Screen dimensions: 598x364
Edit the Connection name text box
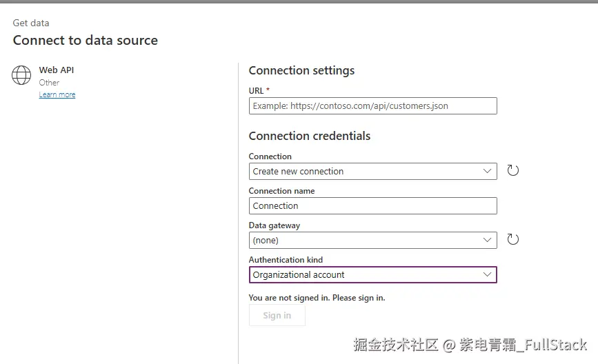(x=372, y=205)
